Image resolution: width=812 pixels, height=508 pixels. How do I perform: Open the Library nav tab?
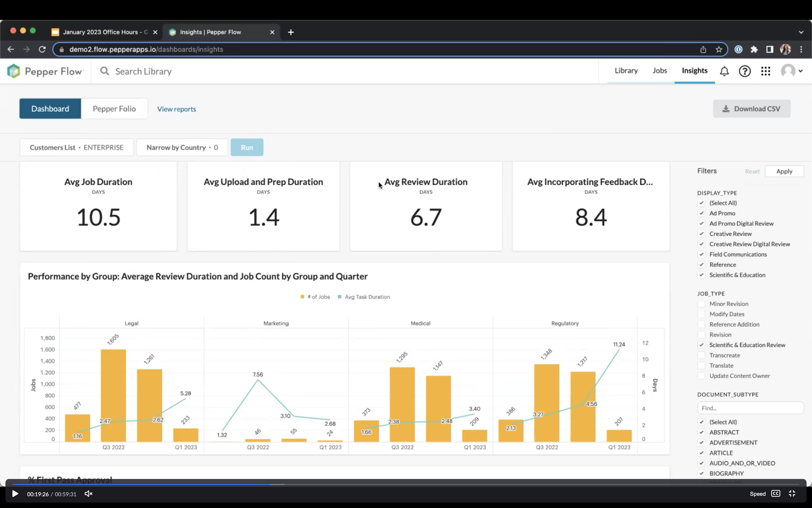(x=626, y=71)
